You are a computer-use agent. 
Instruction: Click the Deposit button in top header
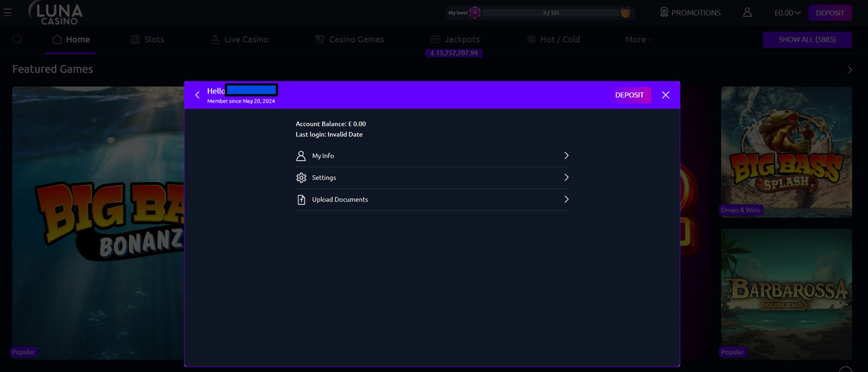pos(830,12)
